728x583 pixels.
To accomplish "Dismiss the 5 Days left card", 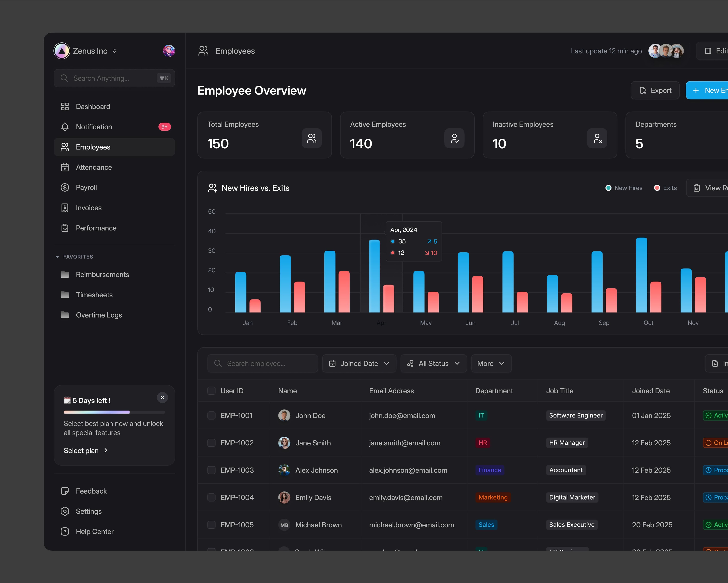I will tap(162, 398).
